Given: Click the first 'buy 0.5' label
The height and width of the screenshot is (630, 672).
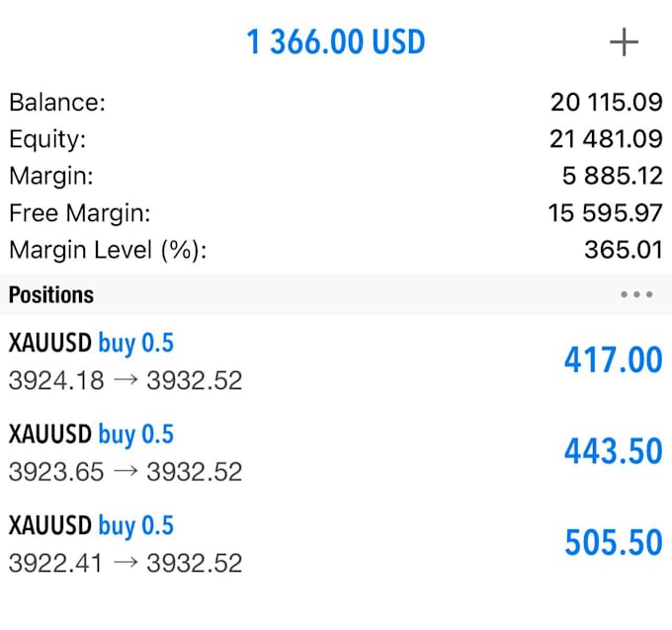Looking at the screenshot, I should 135,343.
